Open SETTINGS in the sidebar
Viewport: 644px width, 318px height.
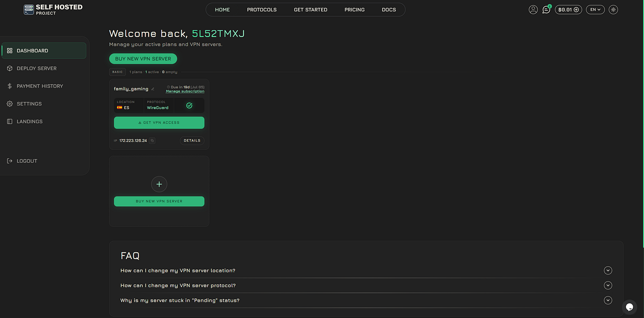coord(44,104)
